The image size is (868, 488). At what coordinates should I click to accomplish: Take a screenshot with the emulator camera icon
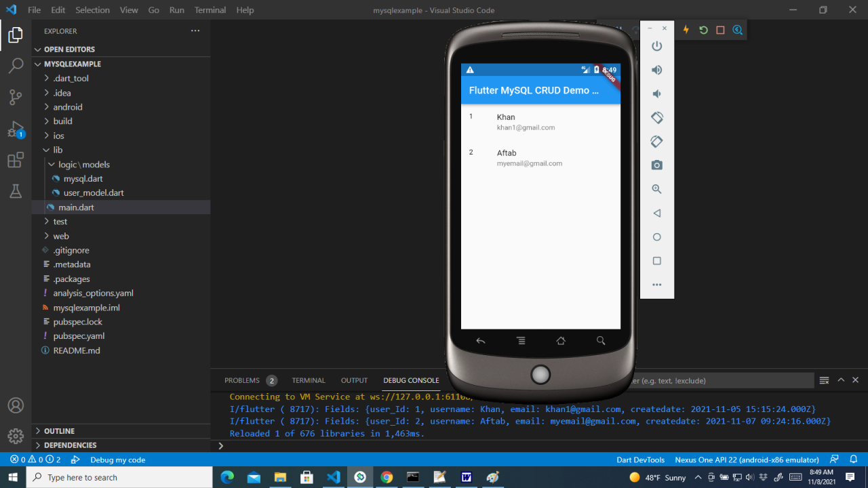tap(656, 164)
